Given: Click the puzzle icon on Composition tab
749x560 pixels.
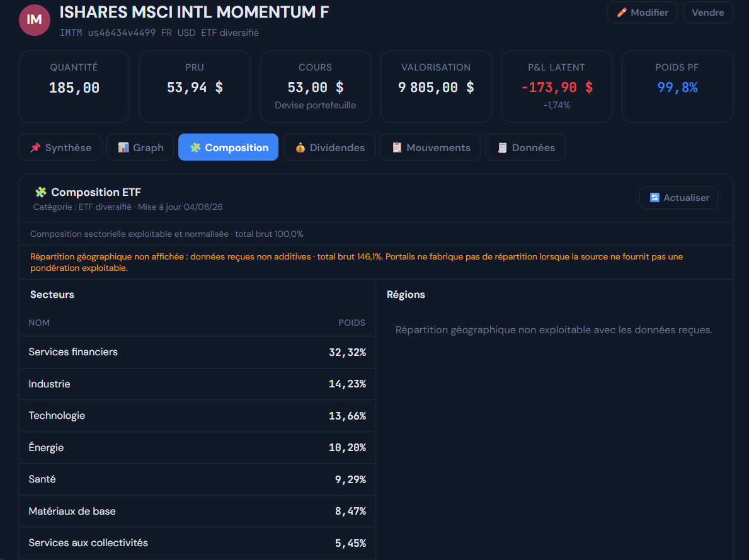Looking at the screenshot, I should [x=195, y=147].
